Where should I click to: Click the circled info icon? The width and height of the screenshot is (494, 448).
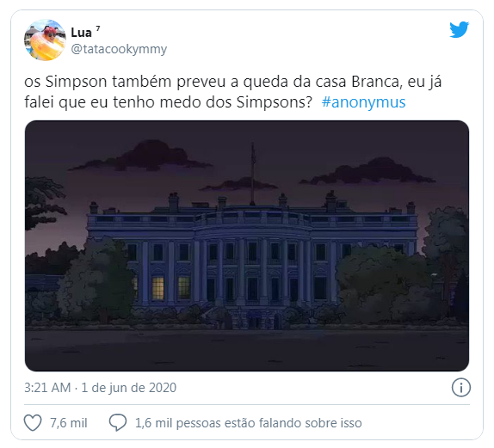[x=461, y=388]
